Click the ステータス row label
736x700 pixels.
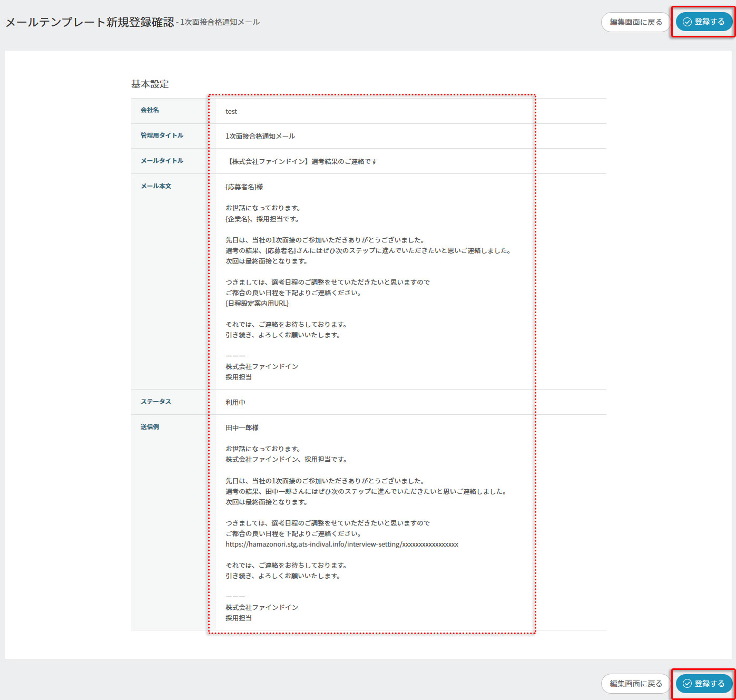click(x=156, y=402)
